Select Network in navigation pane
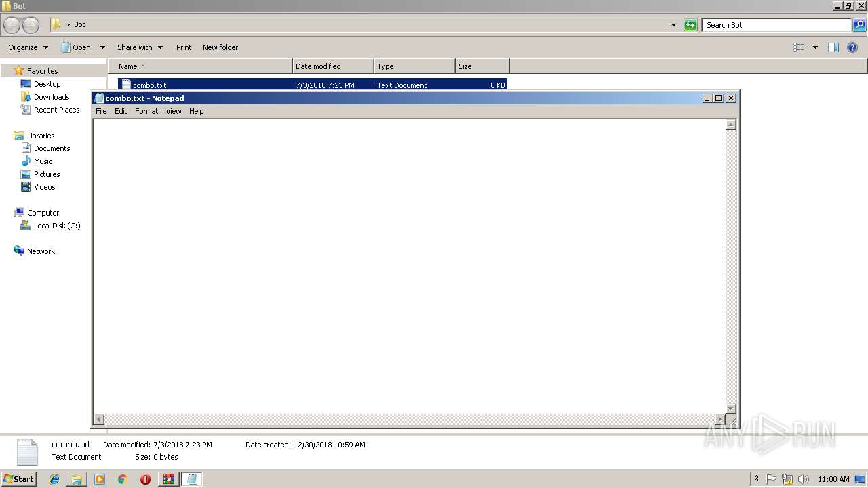 pos(41,251)
